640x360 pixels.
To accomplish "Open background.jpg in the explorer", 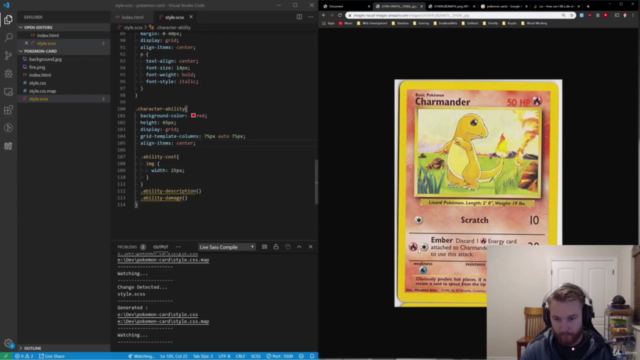I will [x=45, y=59].
